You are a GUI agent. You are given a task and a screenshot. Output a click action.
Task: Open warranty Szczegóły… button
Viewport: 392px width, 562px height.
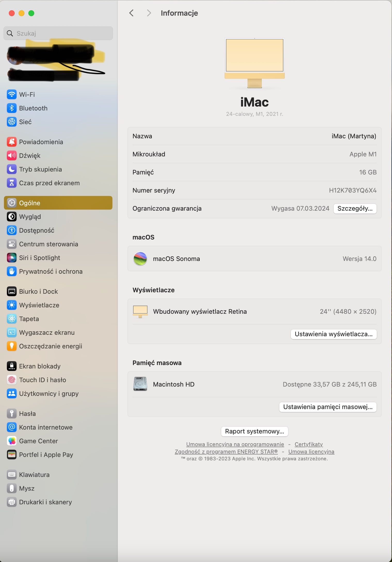355,208
